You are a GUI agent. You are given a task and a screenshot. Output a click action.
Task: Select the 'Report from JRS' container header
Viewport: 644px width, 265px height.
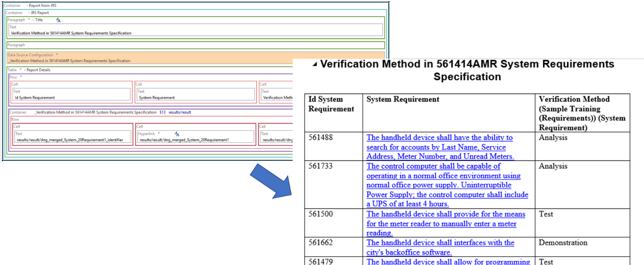30,6
